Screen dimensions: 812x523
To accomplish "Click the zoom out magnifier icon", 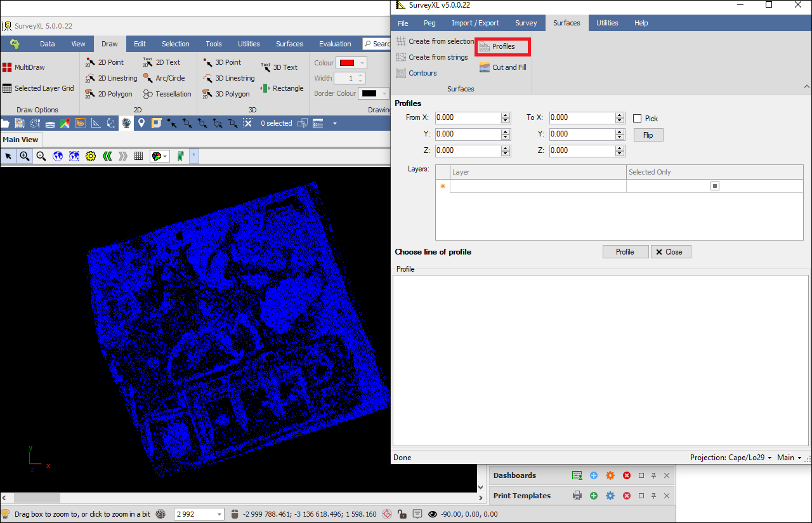I will point(41,156).
